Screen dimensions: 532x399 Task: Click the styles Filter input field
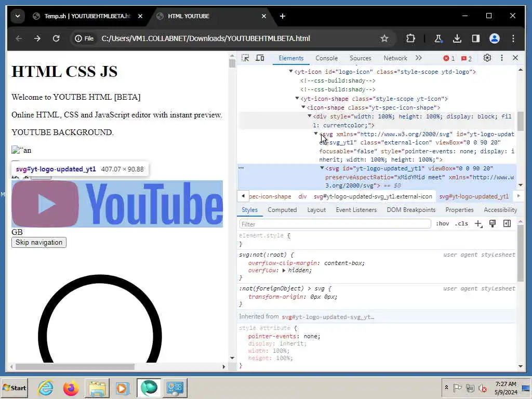335,224
